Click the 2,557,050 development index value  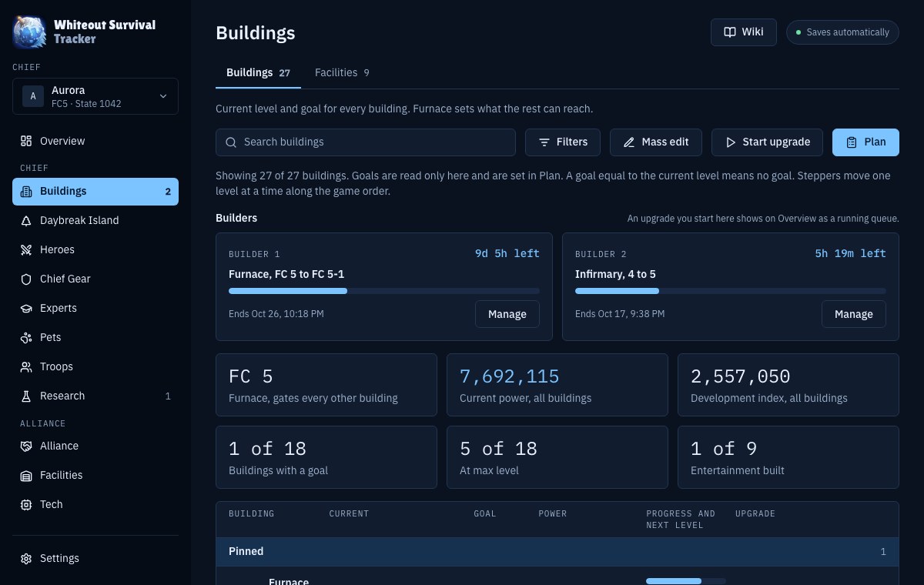741,376
